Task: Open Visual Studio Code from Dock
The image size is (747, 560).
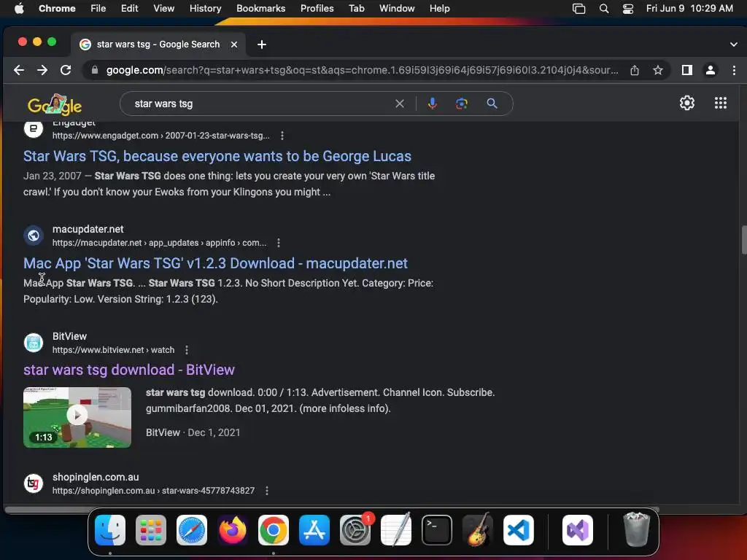Action: click(x=519, y=530)
